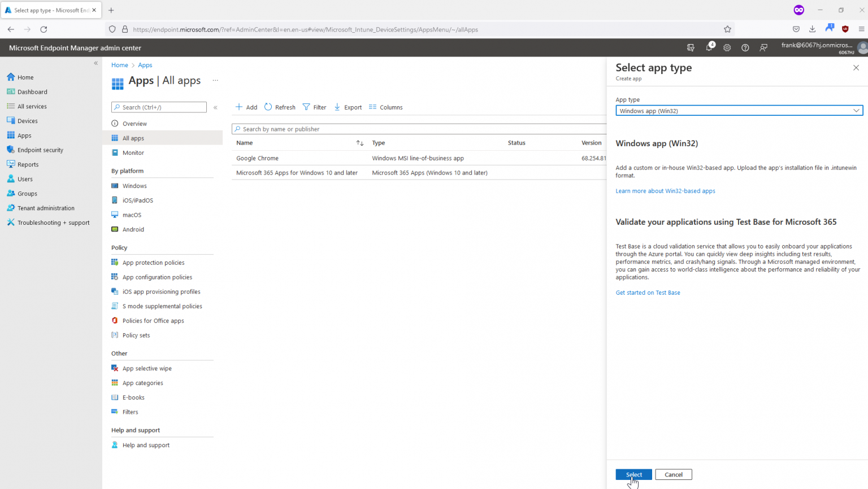Click the Select button to confirm app type
Viewport: 868px width, 489px height.
pos(633,474)
